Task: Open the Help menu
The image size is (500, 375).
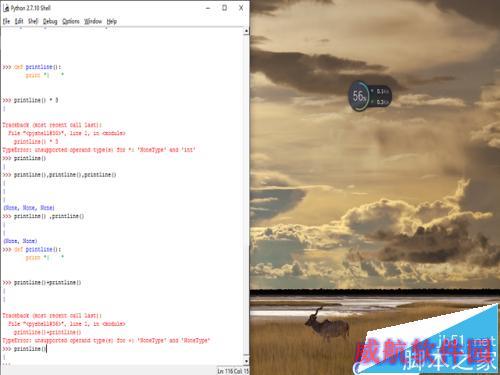Action: tap(112, 21)
